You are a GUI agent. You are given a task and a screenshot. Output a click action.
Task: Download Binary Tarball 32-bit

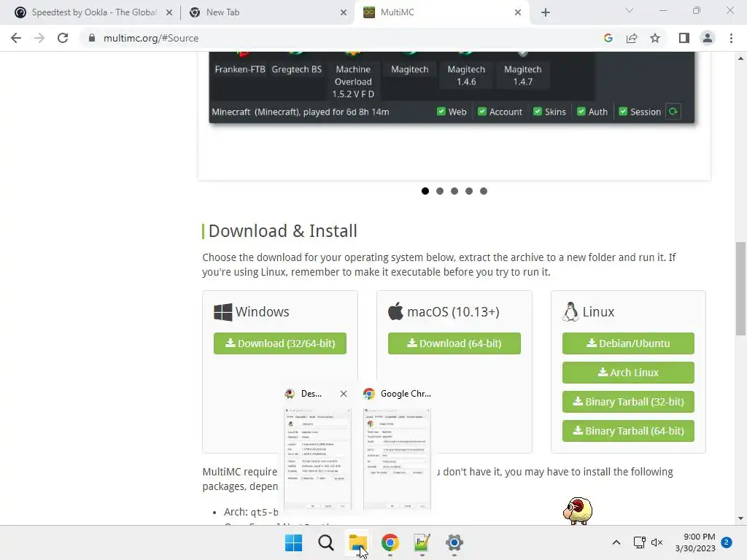point(628,402)
